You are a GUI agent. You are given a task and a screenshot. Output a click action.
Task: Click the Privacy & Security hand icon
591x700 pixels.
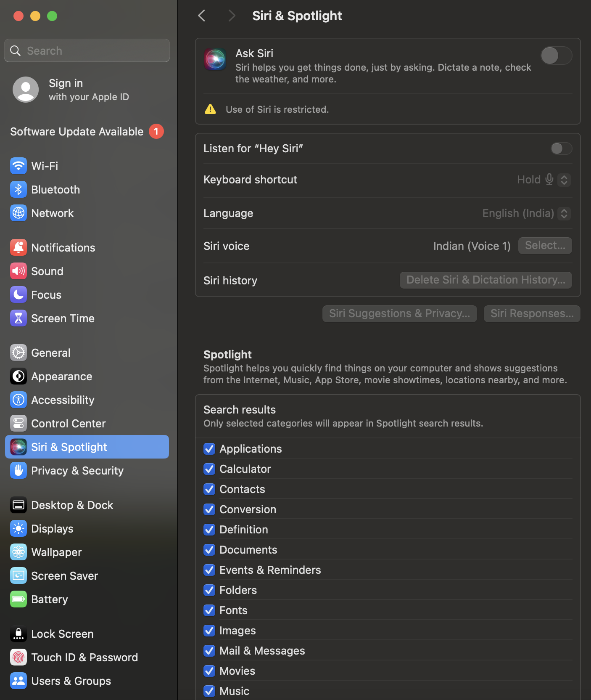[18, 470]
